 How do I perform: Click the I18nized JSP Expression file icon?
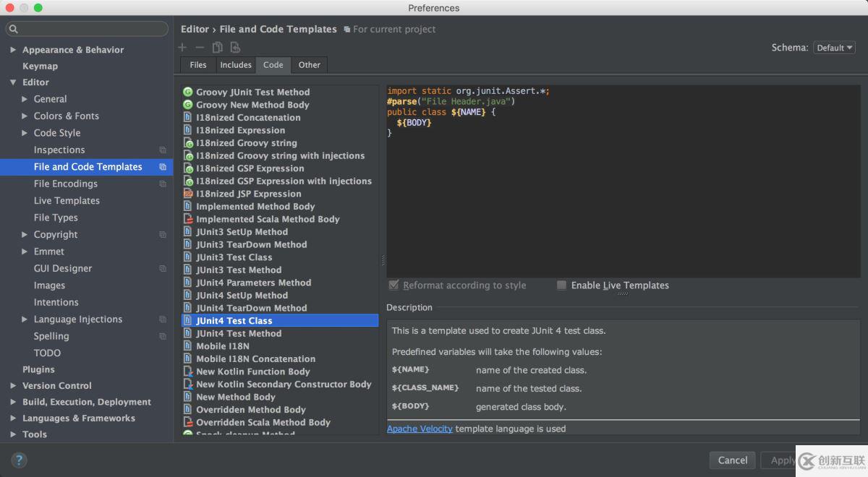[188, 194]
